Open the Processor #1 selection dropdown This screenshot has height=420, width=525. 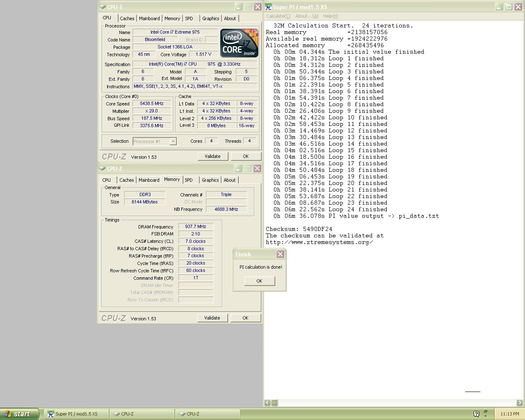(173, 142)
